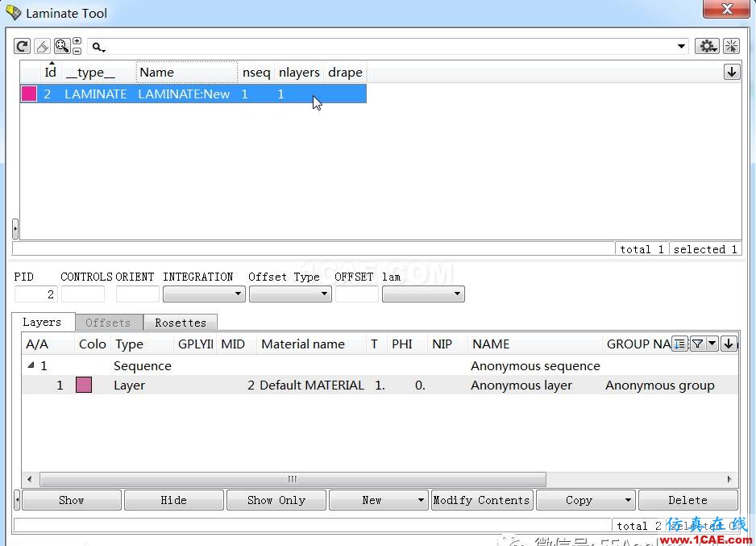
Task: Open the Offset Type dropdown
Action: [290, 294]
